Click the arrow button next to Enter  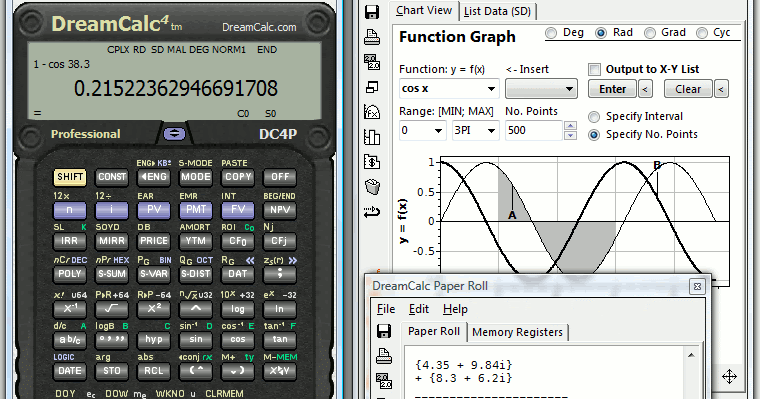tap(645, 89)
